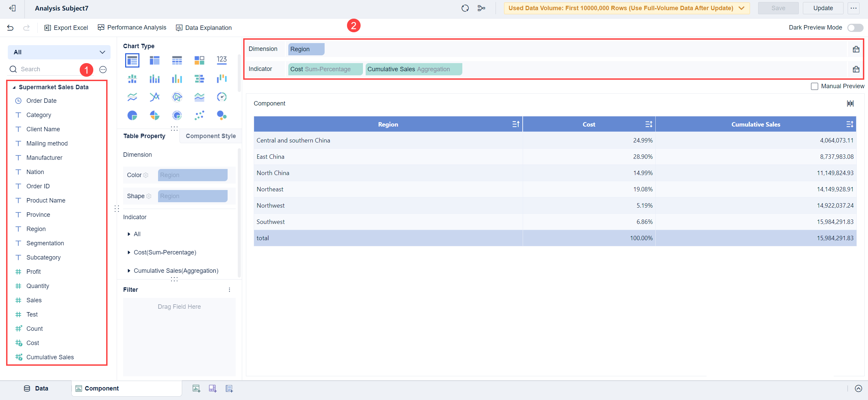Open the All datasets dropdown
The image size is (868, 400).
pos(59,52)
